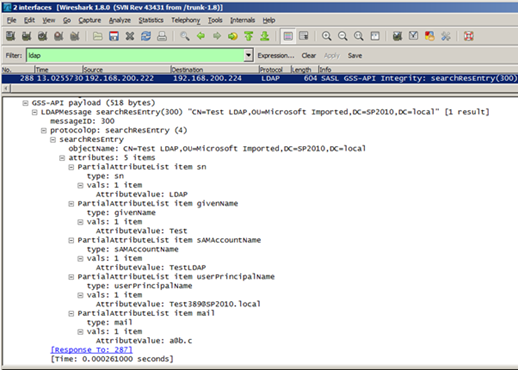Screen dimensions: 518x370
Task: Collapse the attributes: 5 items node
Action: click(x=62, y=158)
